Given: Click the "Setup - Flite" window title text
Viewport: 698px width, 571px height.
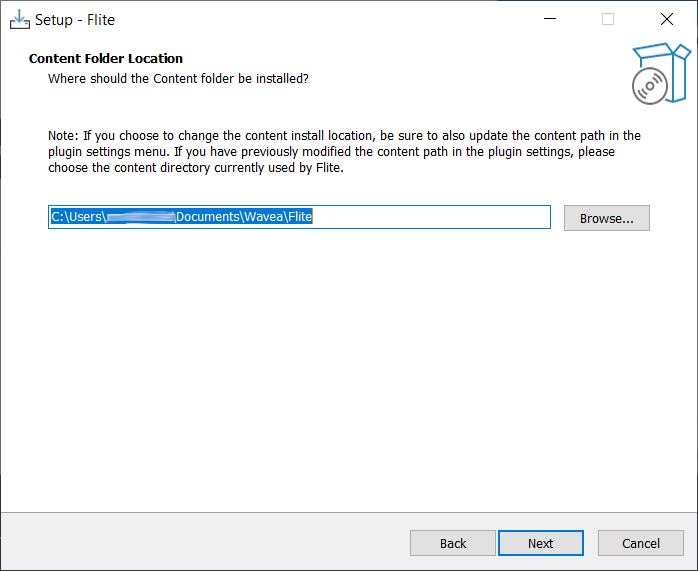Looking at the screenshot, I should pyautogui.click(x=75, y=20).
